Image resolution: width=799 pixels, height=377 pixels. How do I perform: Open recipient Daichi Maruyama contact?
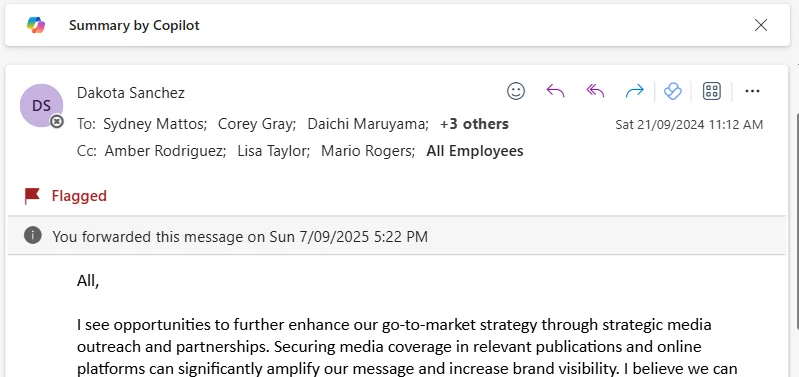368,124
